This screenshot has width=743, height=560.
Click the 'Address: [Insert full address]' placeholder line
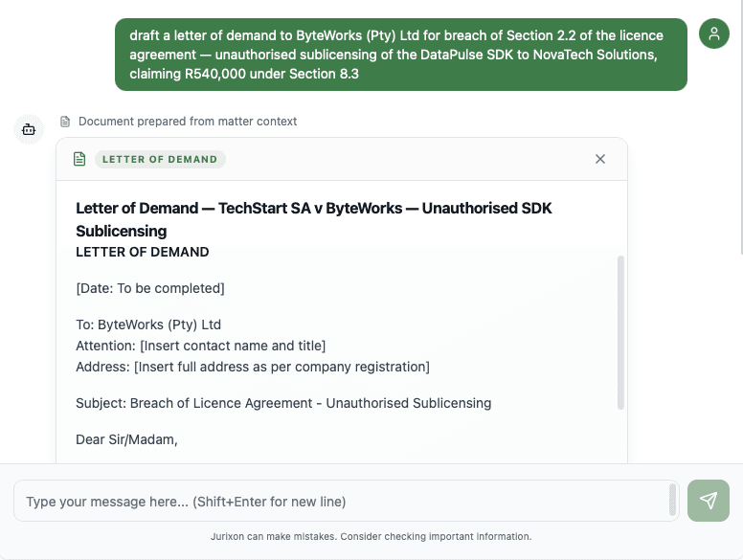tap(253, 367)
